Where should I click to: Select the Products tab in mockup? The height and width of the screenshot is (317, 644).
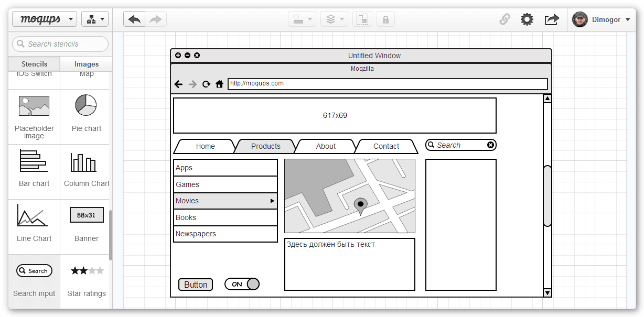tap(265, 146)
